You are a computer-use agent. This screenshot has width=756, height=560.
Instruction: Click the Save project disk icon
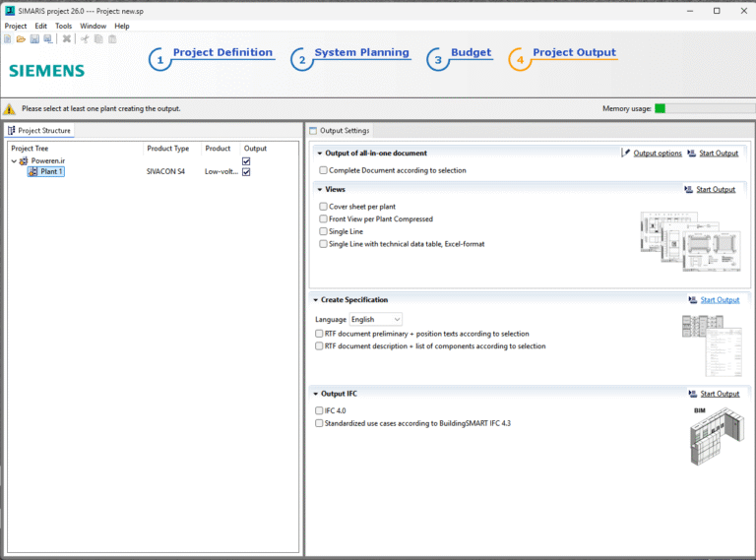pos(34,39)
